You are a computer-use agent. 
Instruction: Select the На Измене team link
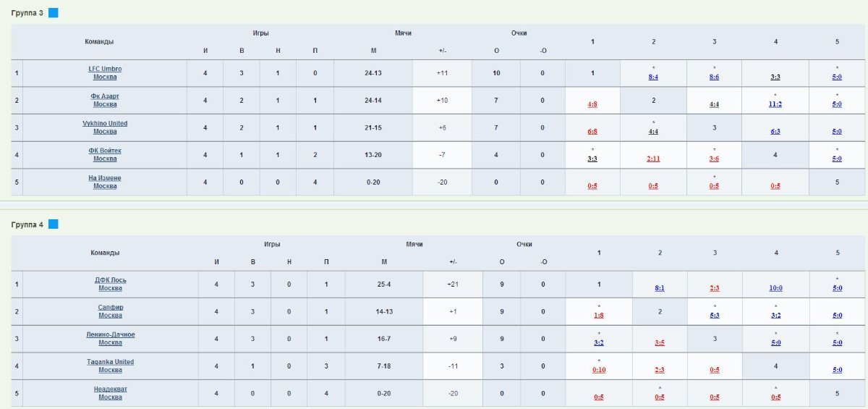coord(105,178)
